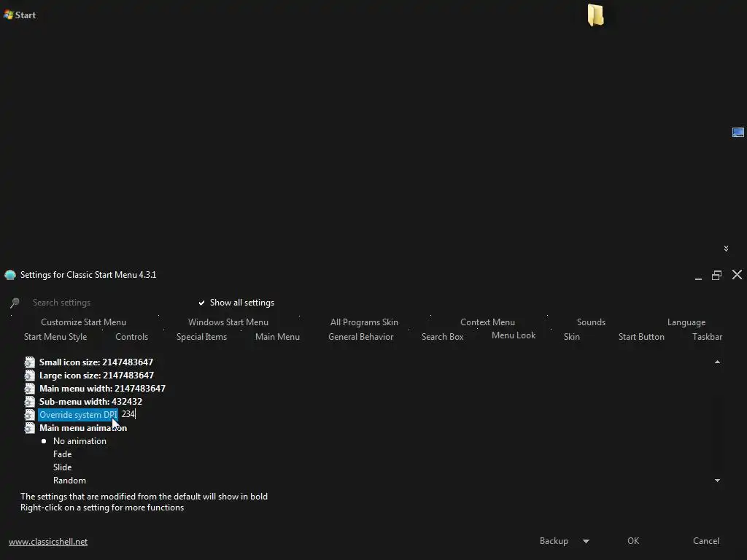Open the Skin tab
Screen dimensions: 747x560
[x=572, y=337]
